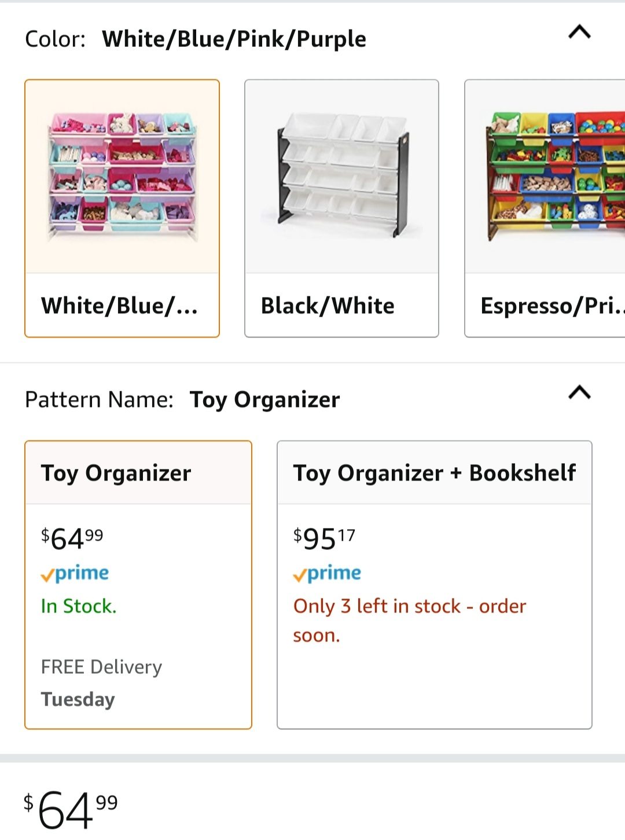
Task: Tap the $95.17 price
Action: (x=324, y=539)
